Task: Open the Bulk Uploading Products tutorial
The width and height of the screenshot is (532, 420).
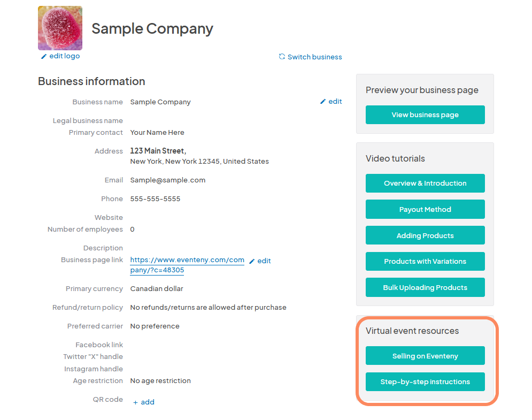Action: tap(425, 287)
